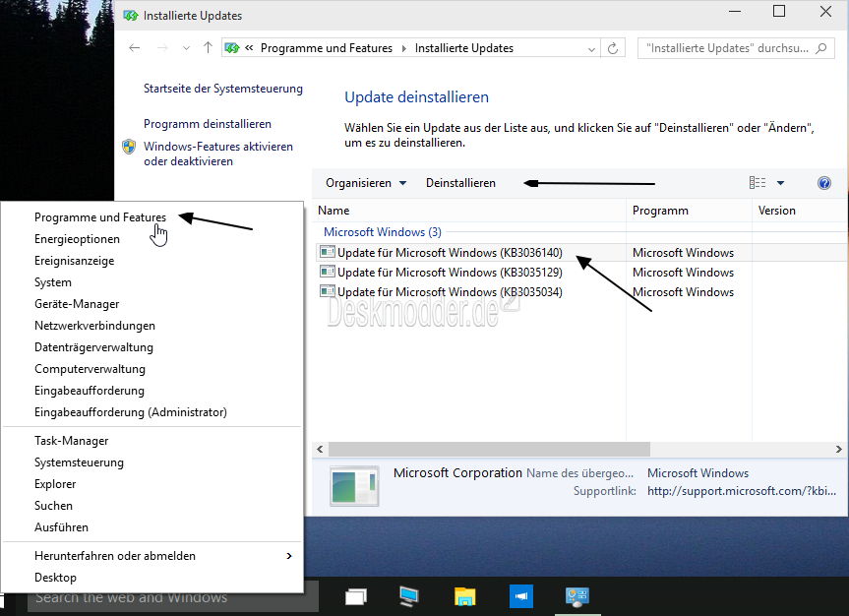This screenshot has height=616, width=849.
Task: Open the Organisieren dropdown
Action: point(366,183)
